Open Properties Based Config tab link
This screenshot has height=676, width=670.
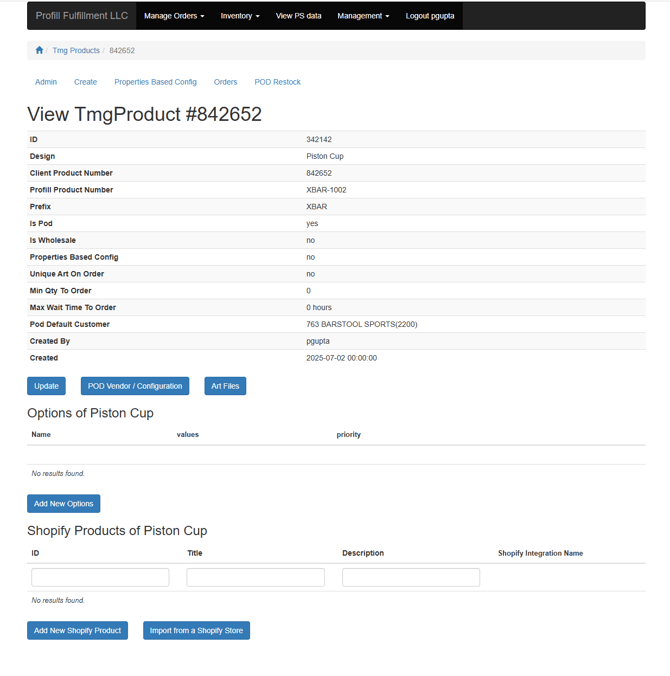pyautogui.click(x=155, y=82)
